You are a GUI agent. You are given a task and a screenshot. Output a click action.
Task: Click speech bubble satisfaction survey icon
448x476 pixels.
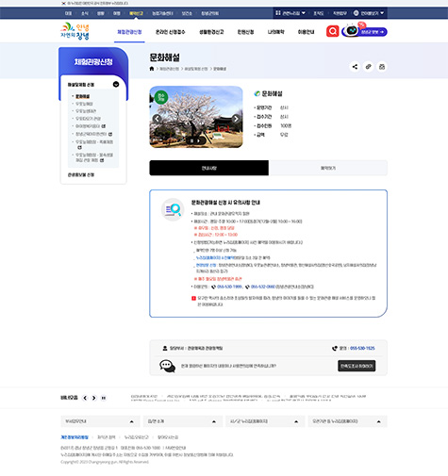tap(167, 366)
